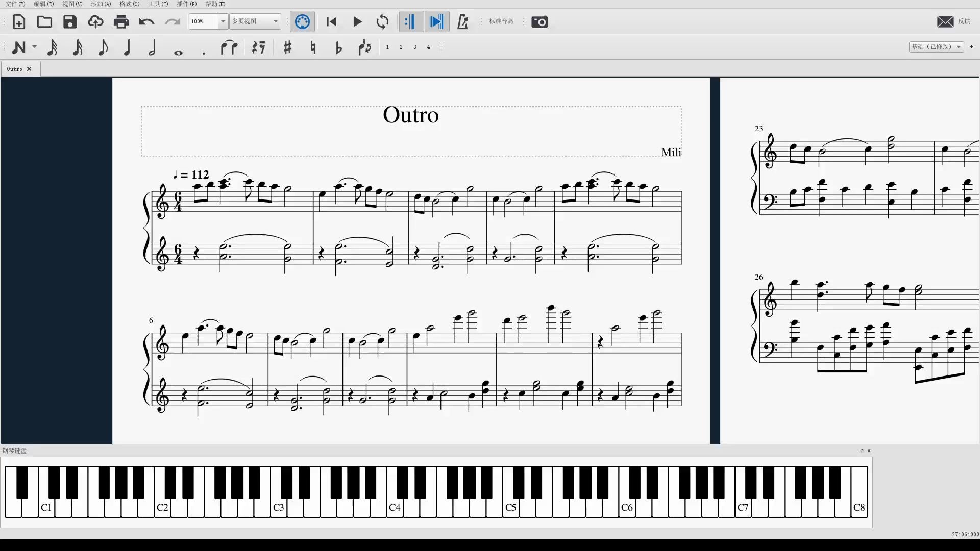This screenshot has height=551, width=980.
Task: Rewind playback to the start
Action: pyautogui.click(x=331, y=22)
